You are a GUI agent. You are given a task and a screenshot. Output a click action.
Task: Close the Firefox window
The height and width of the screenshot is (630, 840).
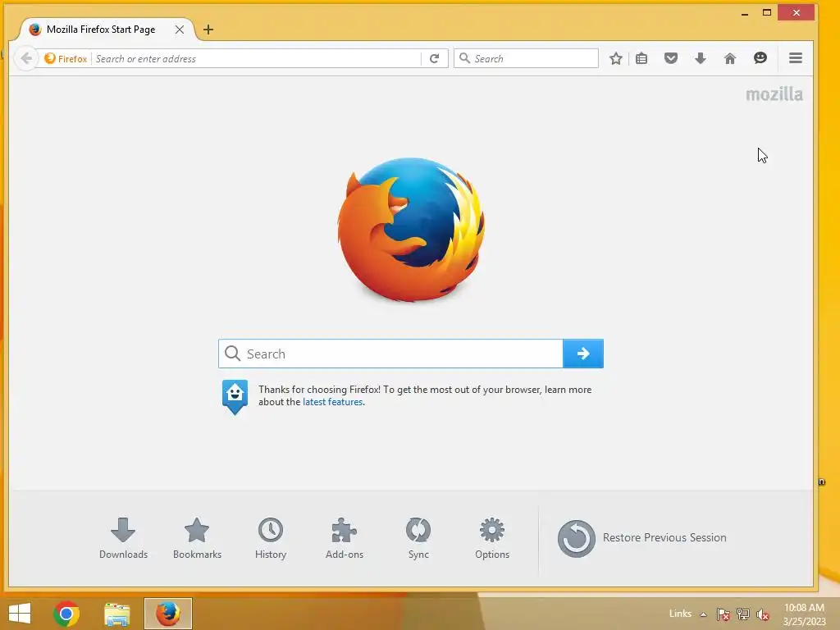click(x=796, y=13)
